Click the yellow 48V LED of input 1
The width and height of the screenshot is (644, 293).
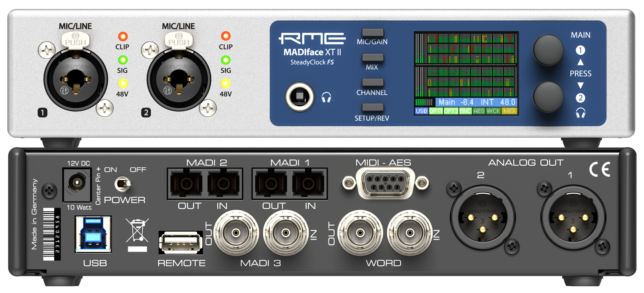[123, 83]
